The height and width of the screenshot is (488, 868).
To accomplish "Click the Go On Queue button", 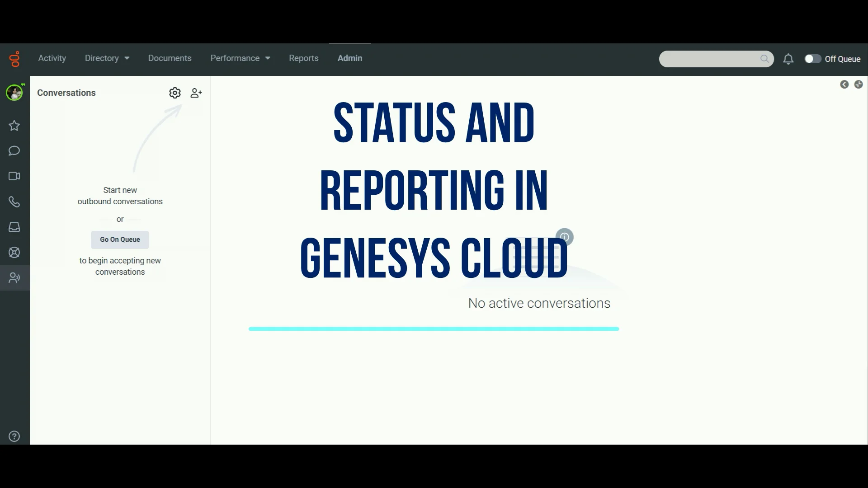I will pyautogui.click(x=119, y=239).
